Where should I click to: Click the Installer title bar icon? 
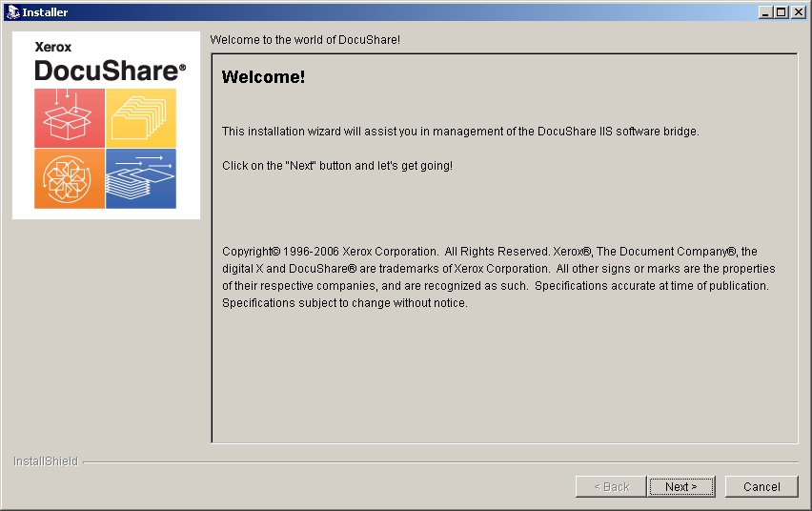click(x=13, y=12)
